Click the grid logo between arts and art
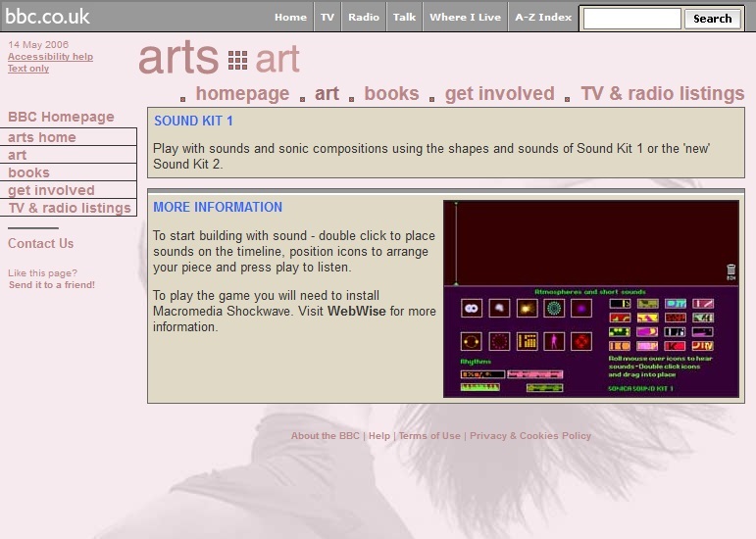This screenshot has width=756, height=539. (x=237, y=61)
